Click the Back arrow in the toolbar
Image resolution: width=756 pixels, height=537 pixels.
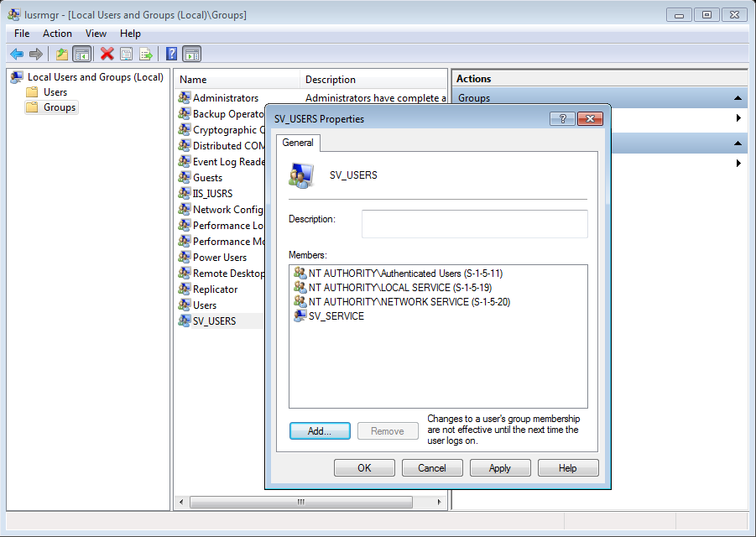tap(16, 54)
